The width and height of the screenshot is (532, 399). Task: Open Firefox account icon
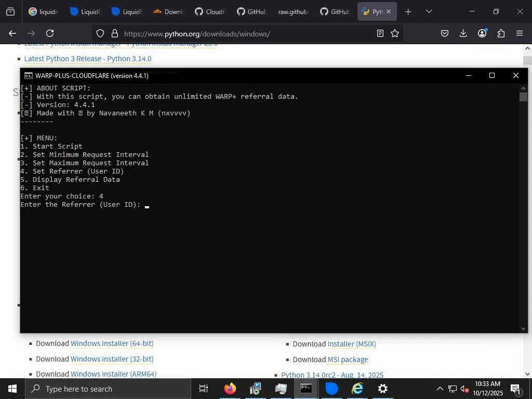tap(482, 33)
